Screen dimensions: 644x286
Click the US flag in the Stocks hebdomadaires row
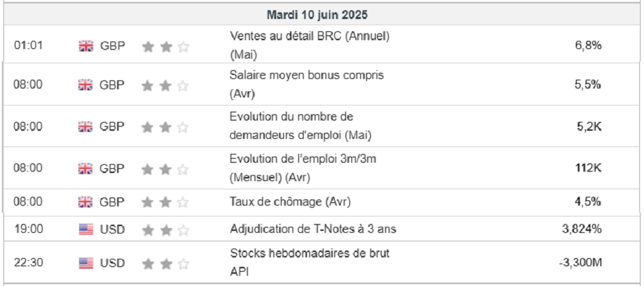click(86, 263)
